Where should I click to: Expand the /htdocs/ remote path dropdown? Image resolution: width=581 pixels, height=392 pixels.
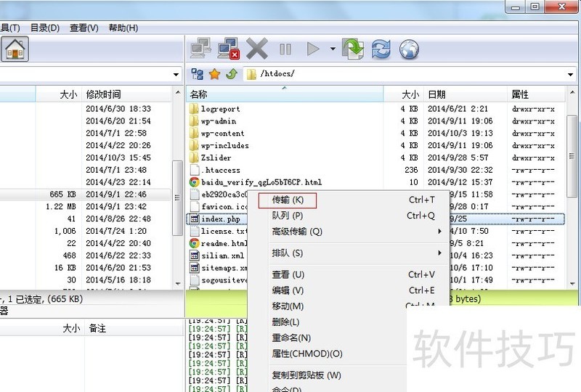[572, 74]
